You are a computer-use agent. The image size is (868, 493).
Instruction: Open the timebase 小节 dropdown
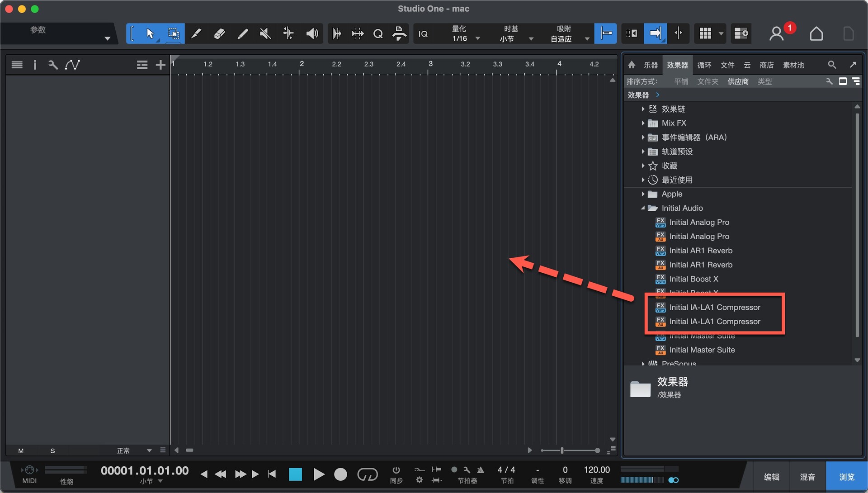point(516,39)
